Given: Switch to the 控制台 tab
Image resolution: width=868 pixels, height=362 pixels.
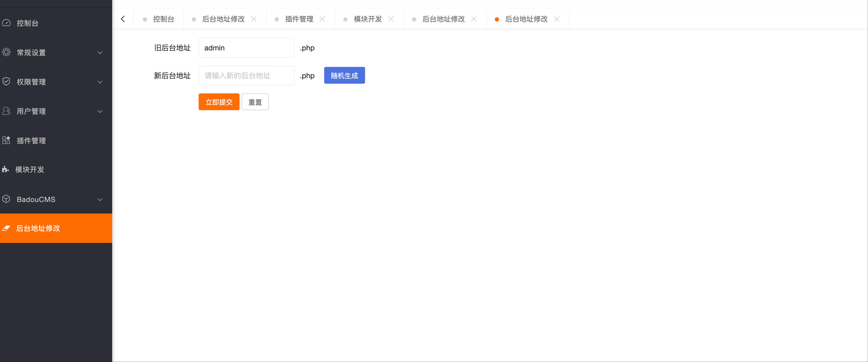Looking at the screenshot, I should pos(164,19).
